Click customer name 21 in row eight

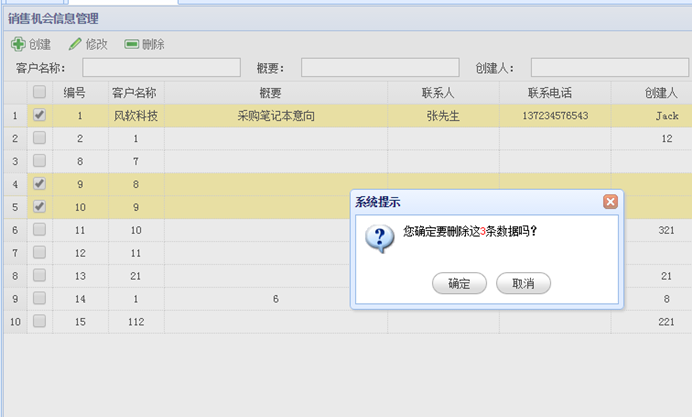135,276
